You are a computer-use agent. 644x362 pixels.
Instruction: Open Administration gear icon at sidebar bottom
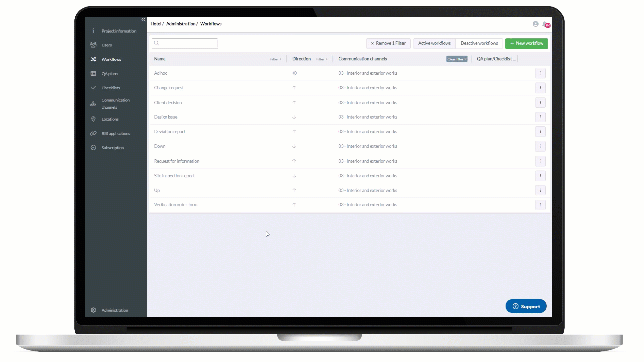[x=93, y=310]
